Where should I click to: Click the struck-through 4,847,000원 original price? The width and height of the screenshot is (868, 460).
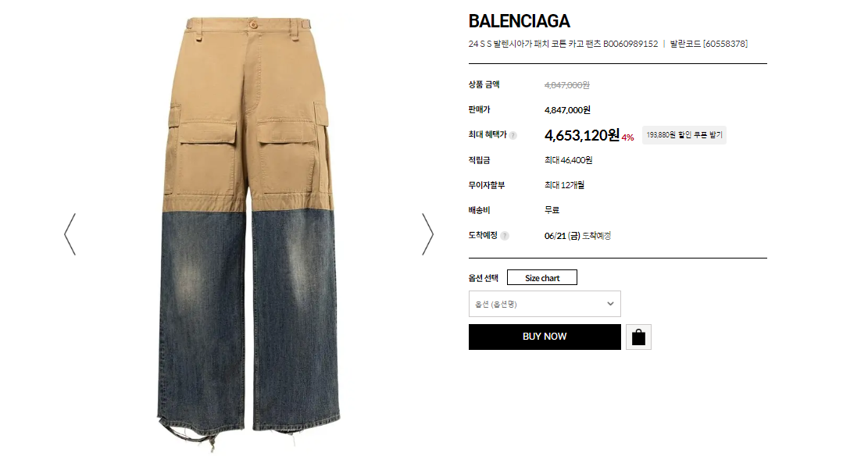567,85
